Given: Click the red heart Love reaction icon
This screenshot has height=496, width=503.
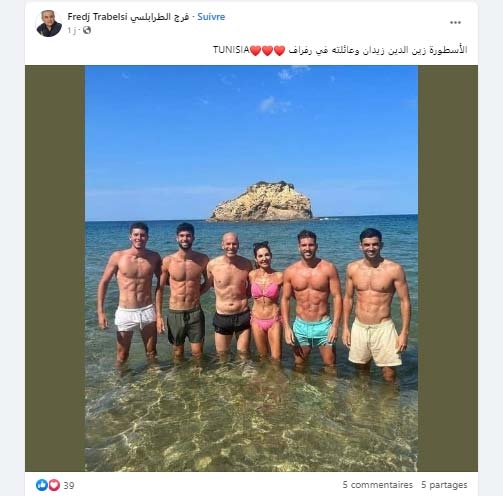Looking at the screenshot, I should point(54,485).
